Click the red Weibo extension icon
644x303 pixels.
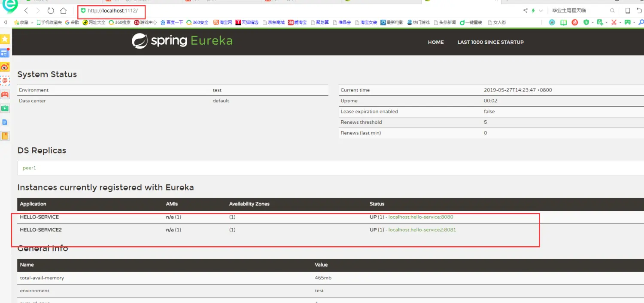coord(575,22)
